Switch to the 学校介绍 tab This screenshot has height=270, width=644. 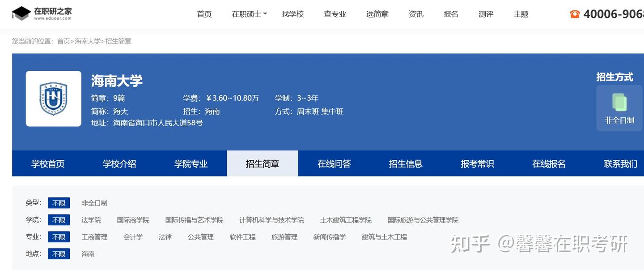click(x=119, y=164)
